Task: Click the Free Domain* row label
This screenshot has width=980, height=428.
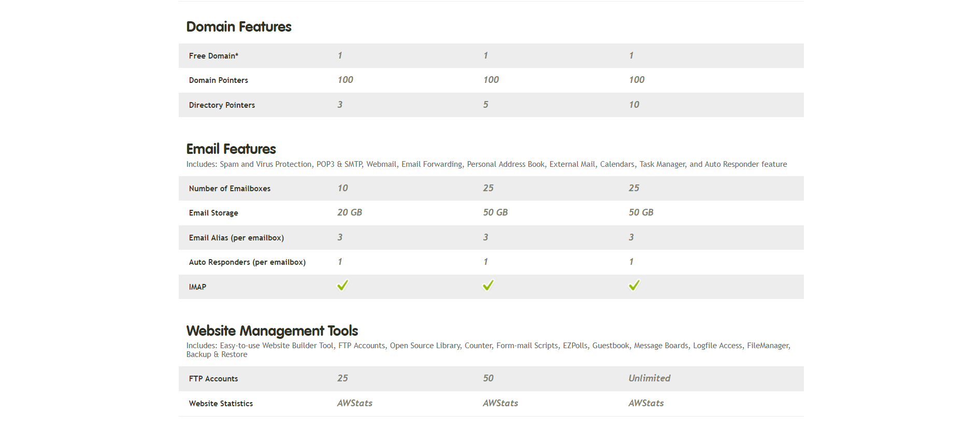Action: click(x=213, y=56)
